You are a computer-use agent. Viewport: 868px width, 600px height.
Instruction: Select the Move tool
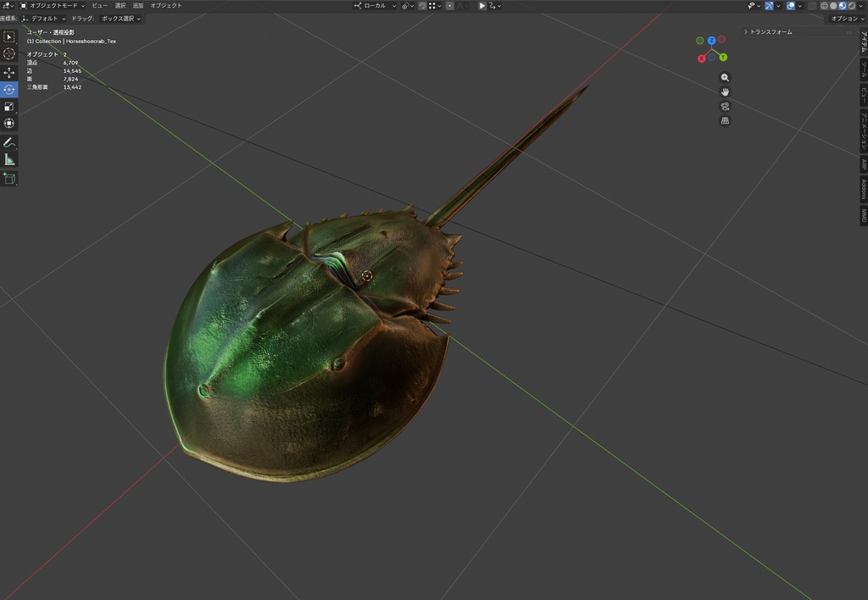point(8,73)
